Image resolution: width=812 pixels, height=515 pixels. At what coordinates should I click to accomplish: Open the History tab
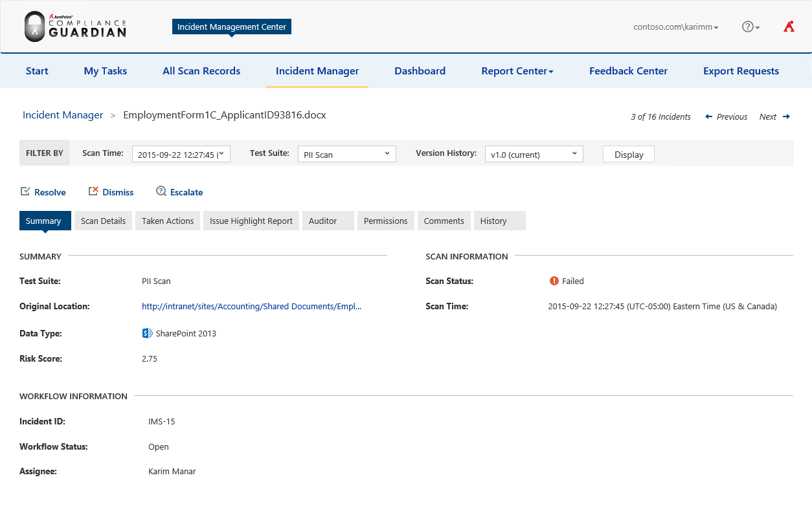(x=500, y=221)
